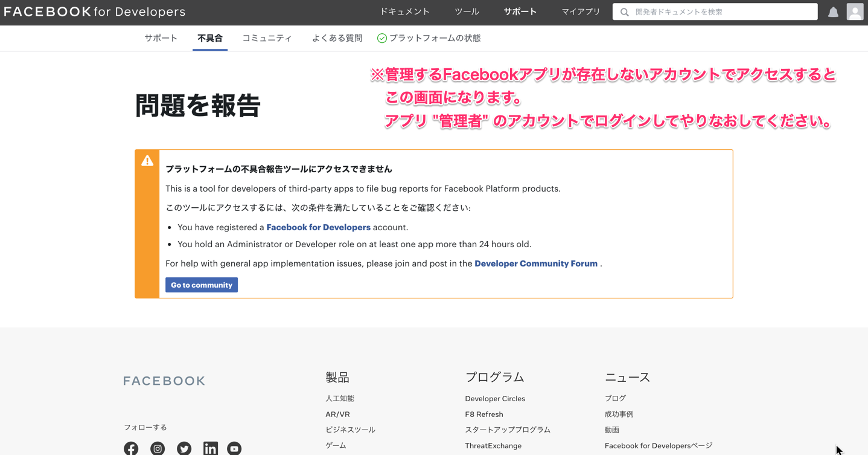Switch to the コミュニティ tab
868x455 pixels.
coord(267,38)
